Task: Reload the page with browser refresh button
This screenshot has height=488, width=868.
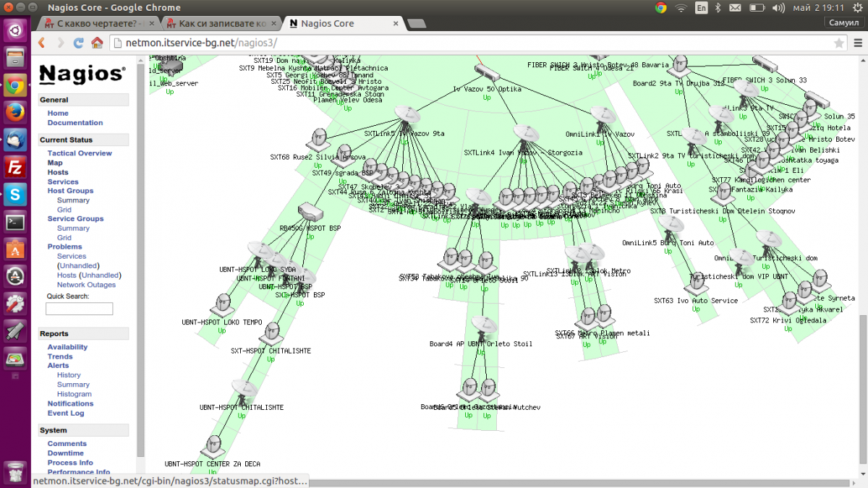Action: pyautogui.click(x=78, y=43)
